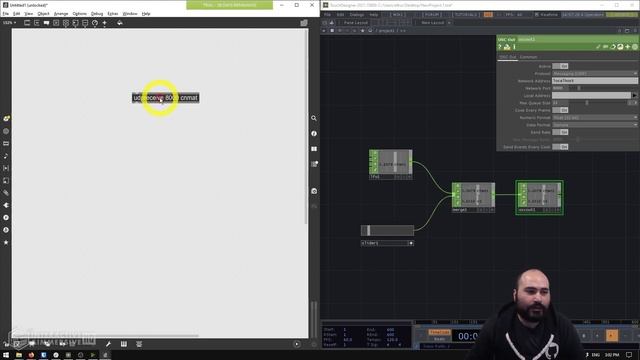Click the plus icon in parameter panel header
This screenshot has height=360, width=640.
[627, 47]
